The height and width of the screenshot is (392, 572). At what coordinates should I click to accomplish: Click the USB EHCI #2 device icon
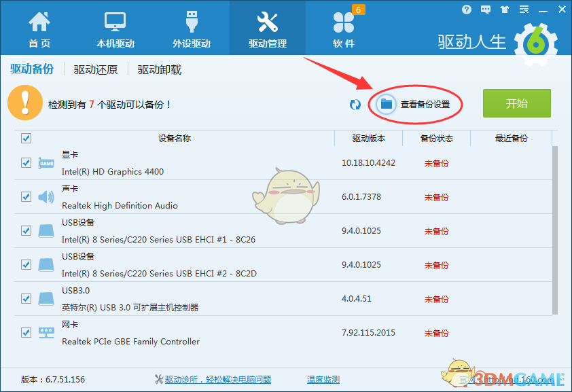pos(46,265)
